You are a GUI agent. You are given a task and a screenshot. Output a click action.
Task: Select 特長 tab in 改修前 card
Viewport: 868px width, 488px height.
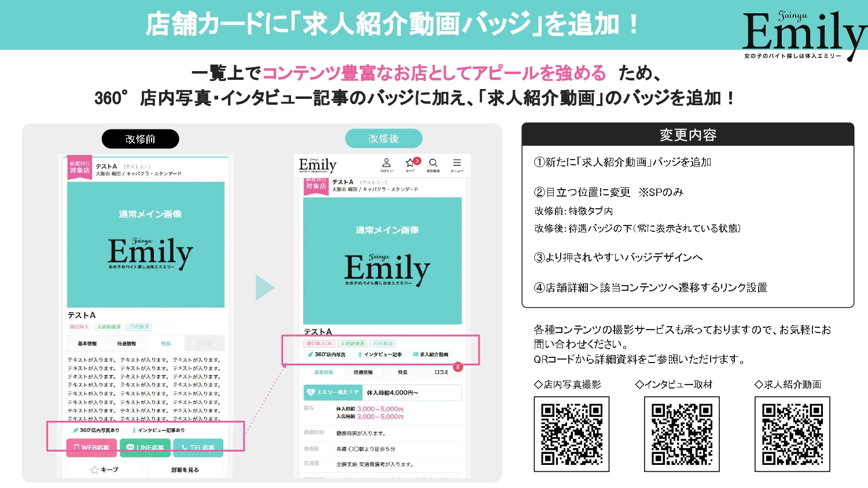coord(166,343)
